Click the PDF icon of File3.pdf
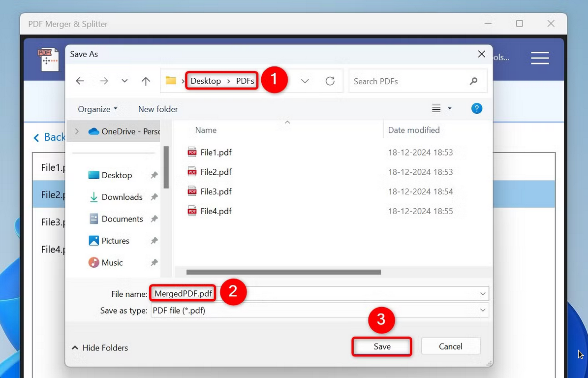 coord(192,191)
